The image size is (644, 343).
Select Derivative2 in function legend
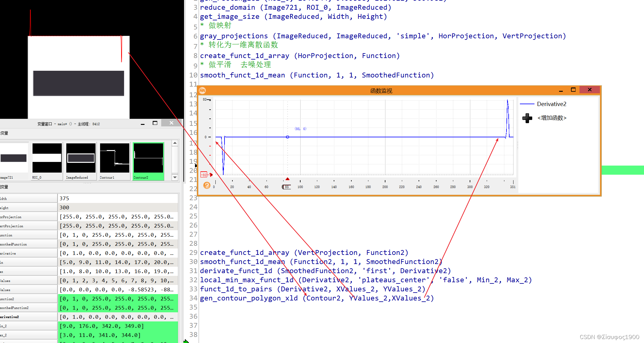551,104
